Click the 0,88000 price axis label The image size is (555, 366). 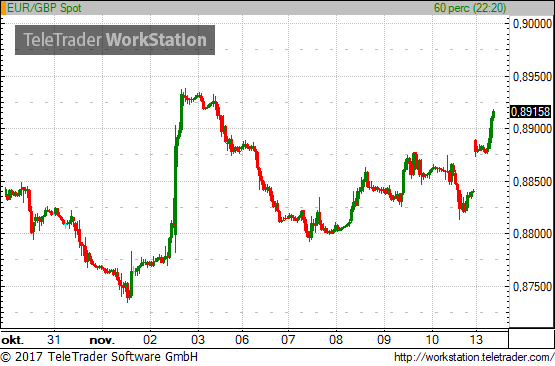tap(532, 234)
